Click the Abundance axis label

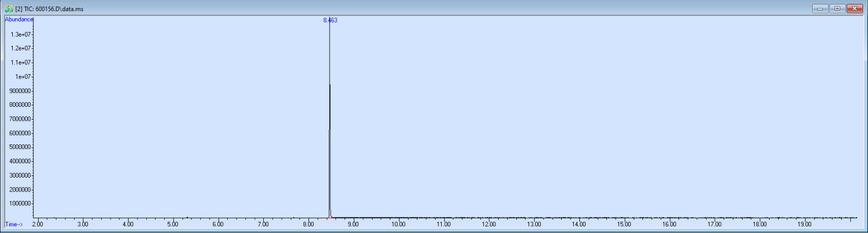click(x=19, y=19)
